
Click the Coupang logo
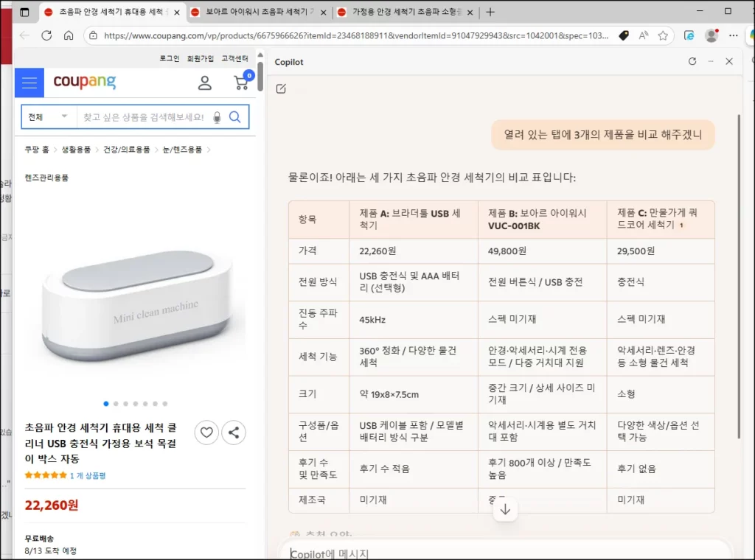pyautogui.click(x=85, y=82)
